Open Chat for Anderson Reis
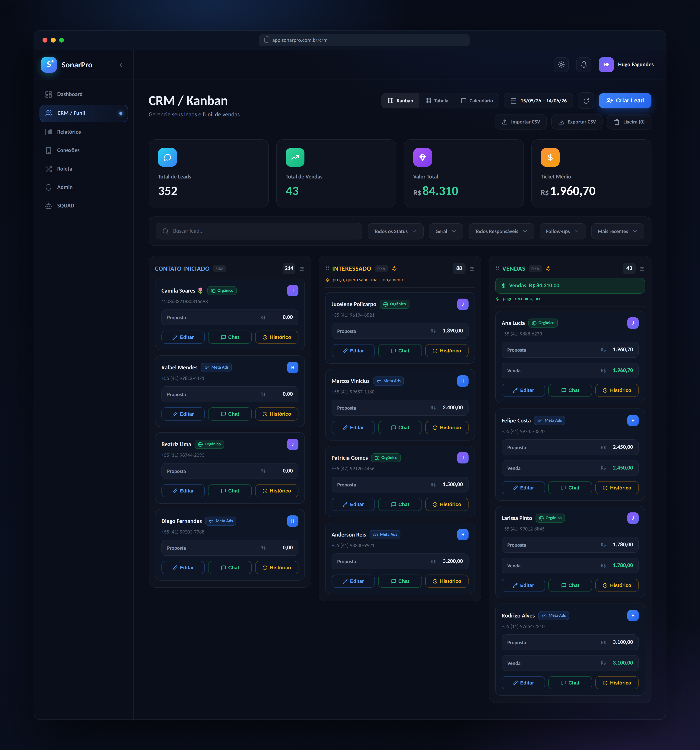Viewport: 700px width, 750px height. 400,581
